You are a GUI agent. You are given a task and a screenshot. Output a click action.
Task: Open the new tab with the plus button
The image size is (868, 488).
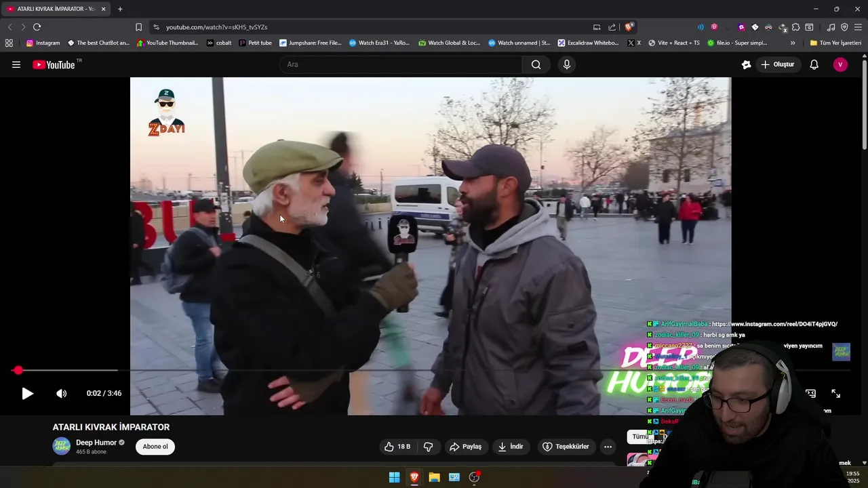click(120, 9)
